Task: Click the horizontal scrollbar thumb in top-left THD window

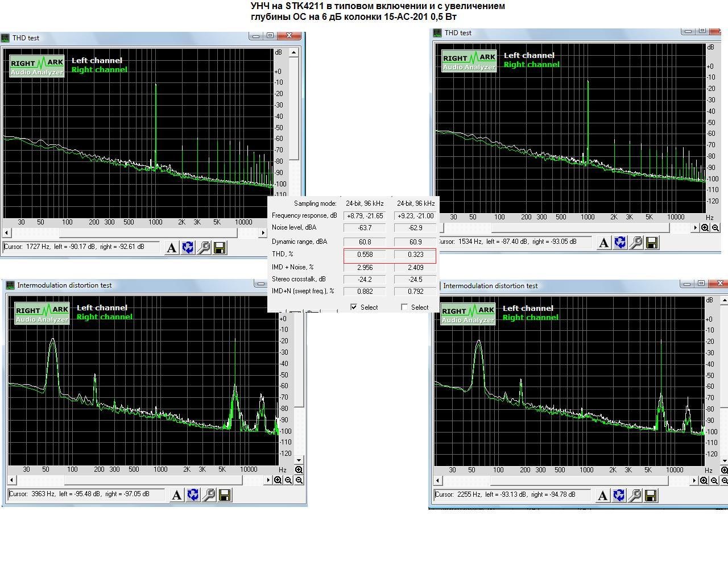Action: click(x=148, y=232)
